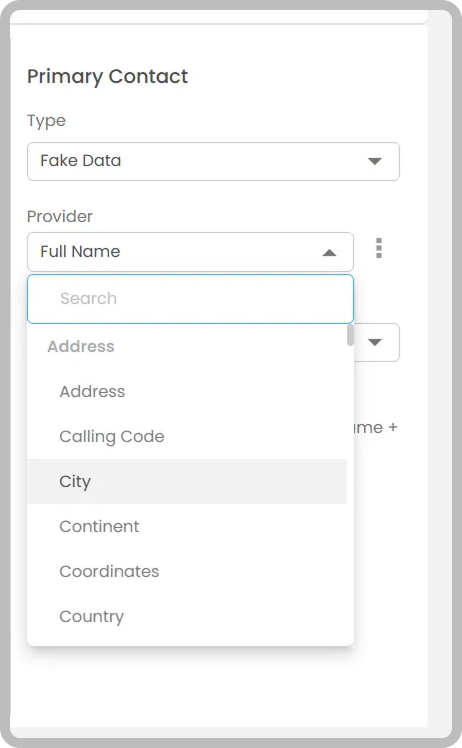
Task: Focus the Search field in provider list
Action: [190, 299]
